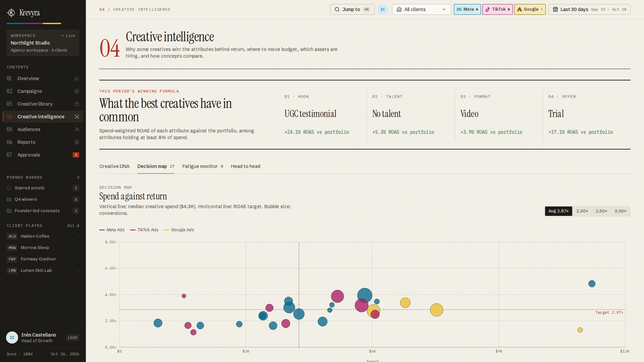Switch to the Head to head tab

tap(246, 166)
